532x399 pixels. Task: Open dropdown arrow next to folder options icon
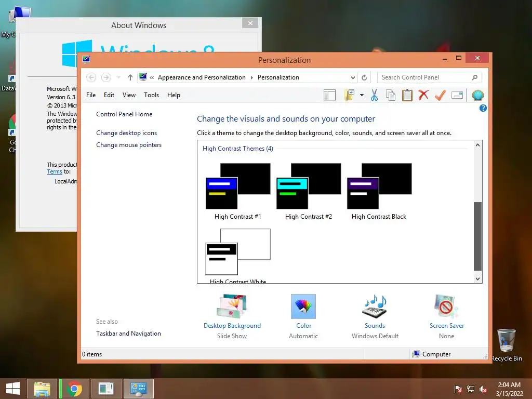click(x=362, y=96)
